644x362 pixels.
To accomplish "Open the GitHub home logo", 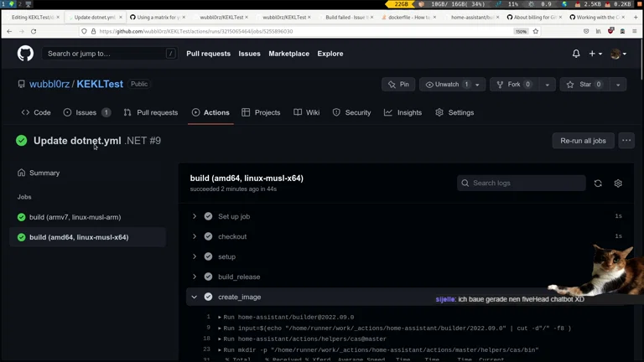I will [25, 54].
